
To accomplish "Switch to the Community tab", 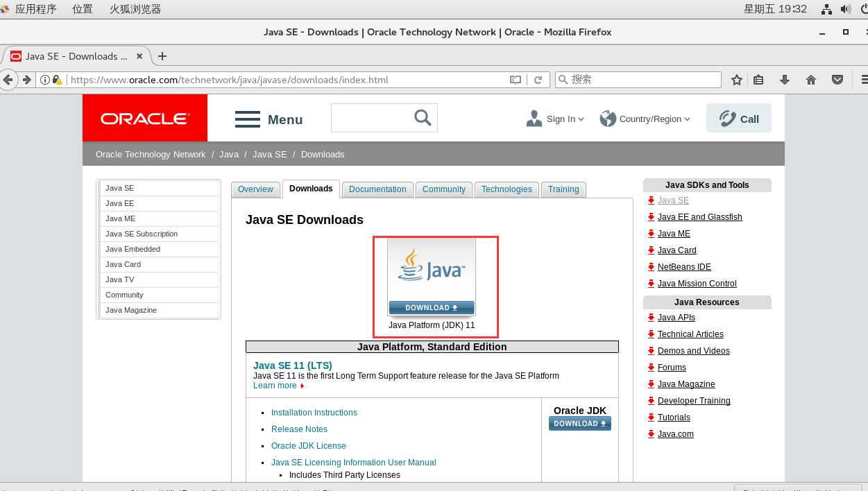I will click(x=444, y=189).
